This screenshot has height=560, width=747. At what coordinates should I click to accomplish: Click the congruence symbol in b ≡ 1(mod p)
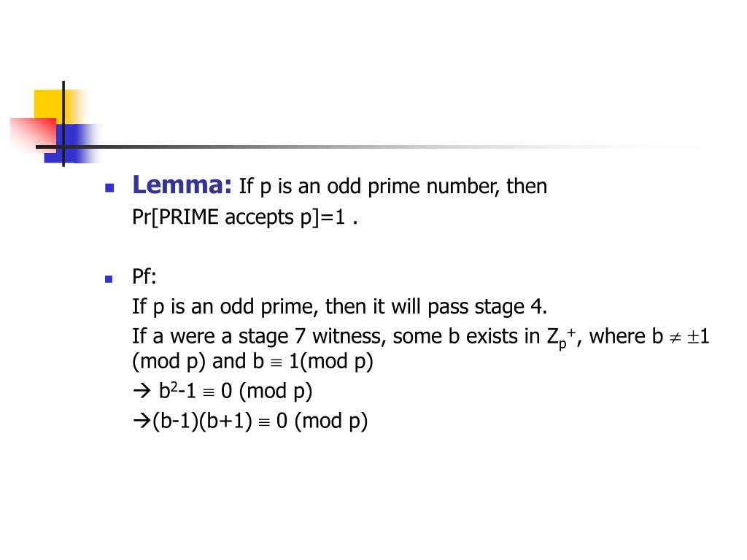(x=276, y=363)
